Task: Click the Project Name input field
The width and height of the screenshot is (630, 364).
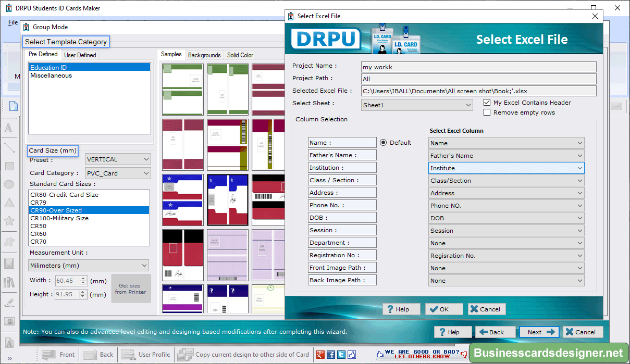Action: pos(479,67)
